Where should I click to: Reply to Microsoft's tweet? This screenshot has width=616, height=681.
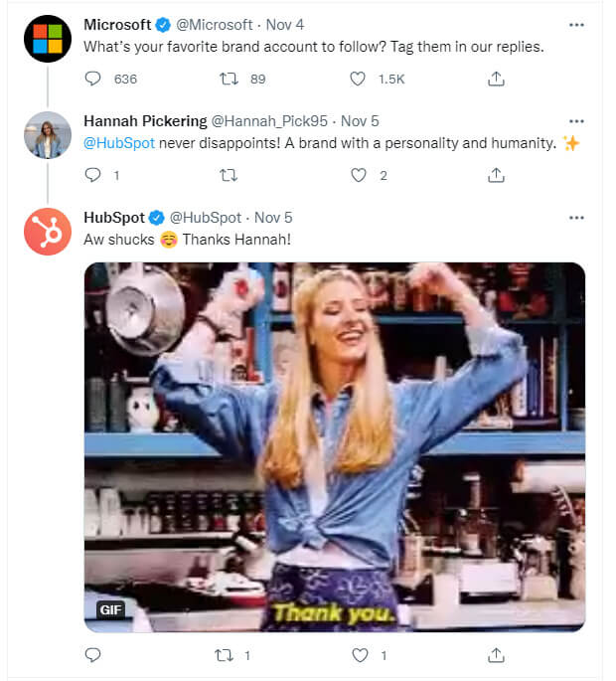[x=93, y=79]
